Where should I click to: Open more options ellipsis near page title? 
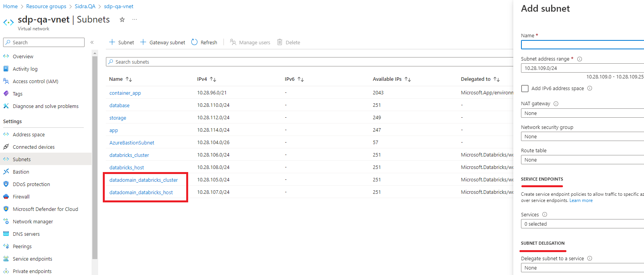click(x=135, y=19)
